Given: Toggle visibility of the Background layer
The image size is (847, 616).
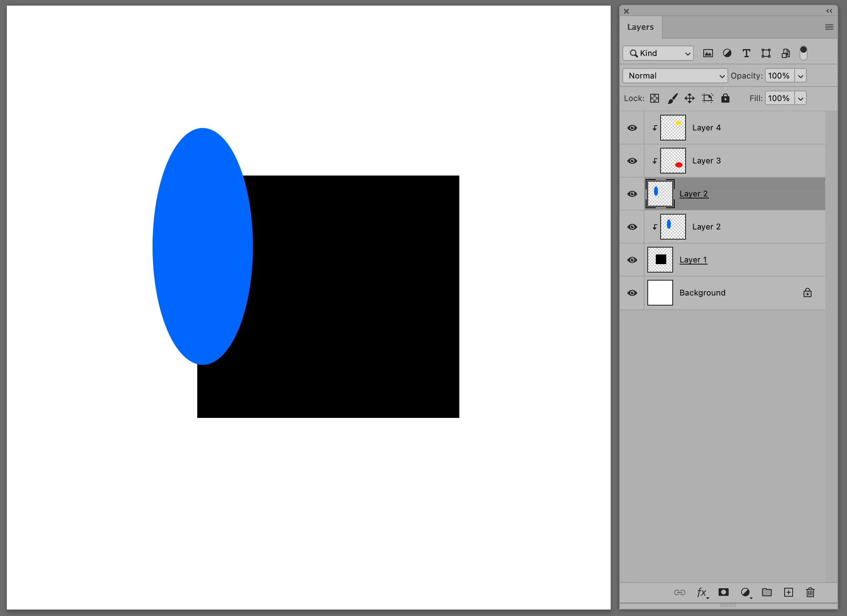Looking at the screenshot, I should pyautogui.click(x=632, y=293).
